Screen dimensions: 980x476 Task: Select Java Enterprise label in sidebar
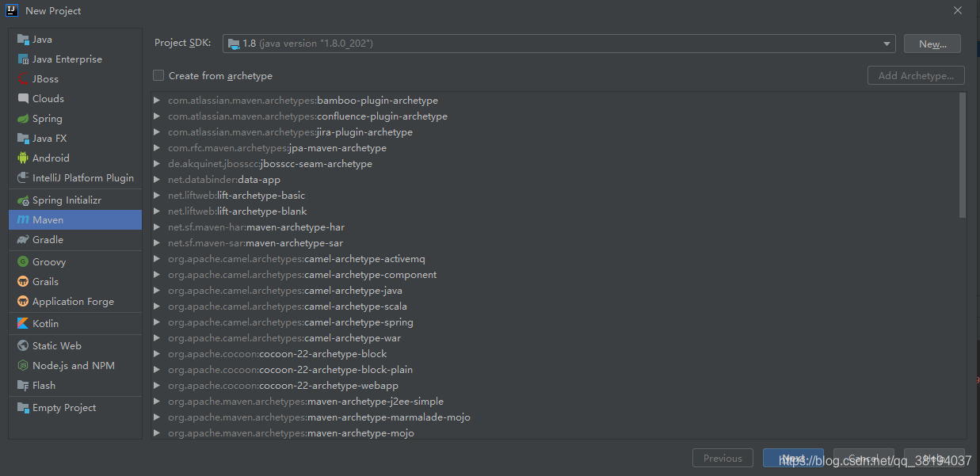[x=67, y=59]
